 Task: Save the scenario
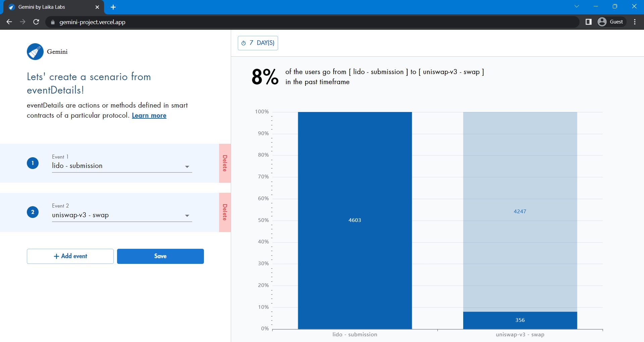(x=160, y=256)
